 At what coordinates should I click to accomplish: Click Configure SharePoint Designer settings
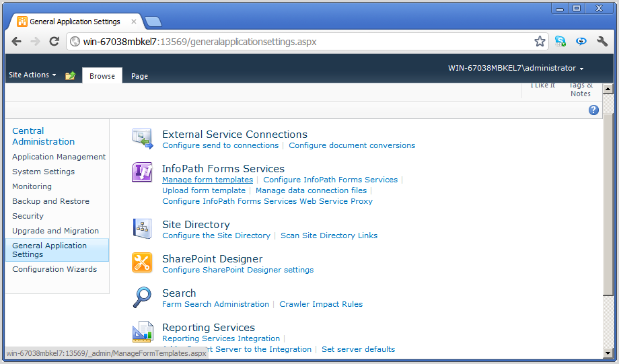pos(238,270)
